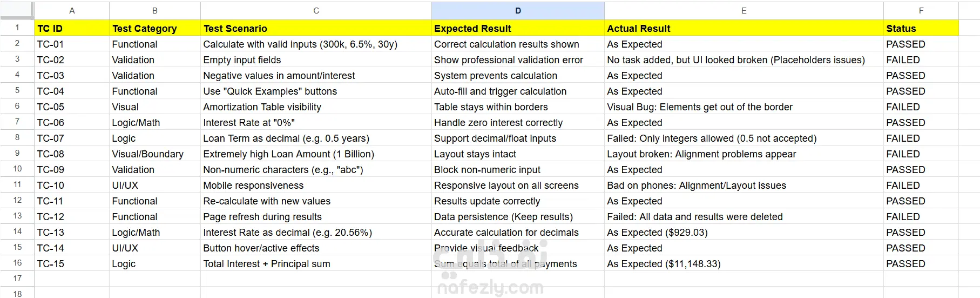Click column E header letter
Screen dimensions: 980x298
tap(744, 11)
